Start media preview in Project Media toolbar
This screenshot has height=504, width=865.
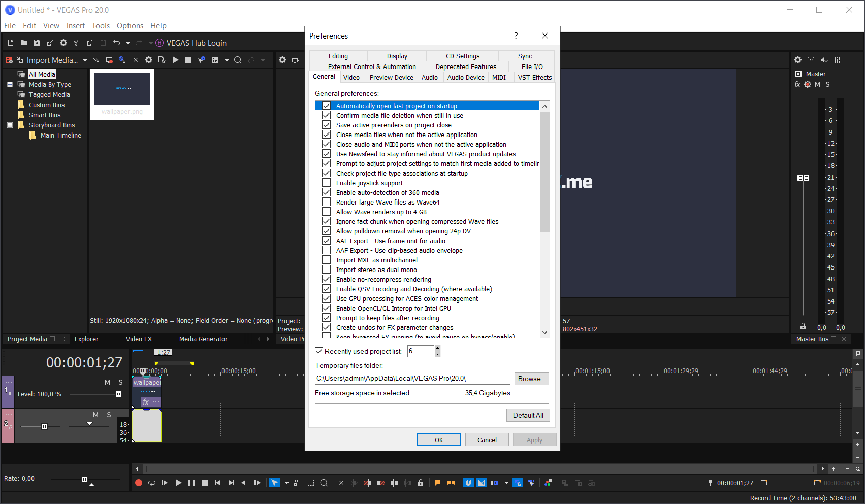pyautogui.click(x=175, y=60)
